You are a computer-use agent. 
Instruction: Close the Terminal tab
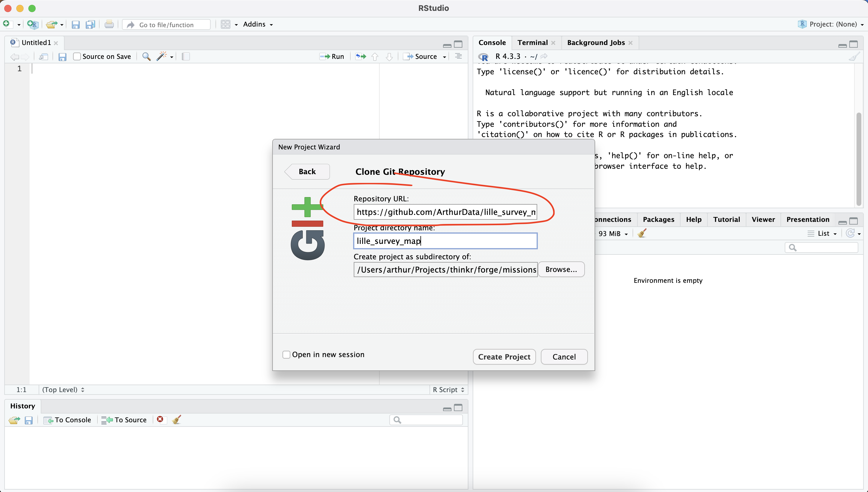553,43
